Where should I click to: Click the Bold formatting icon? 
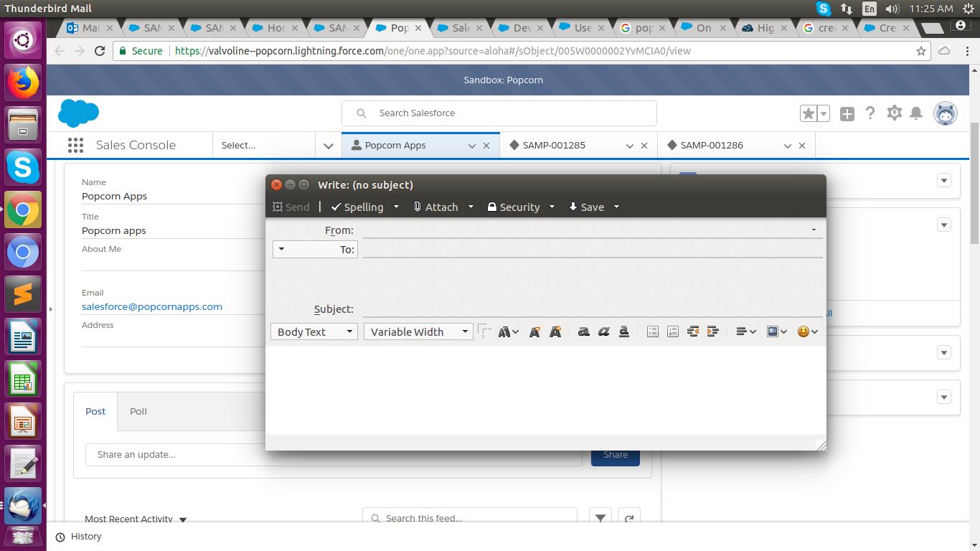point(583,331)
